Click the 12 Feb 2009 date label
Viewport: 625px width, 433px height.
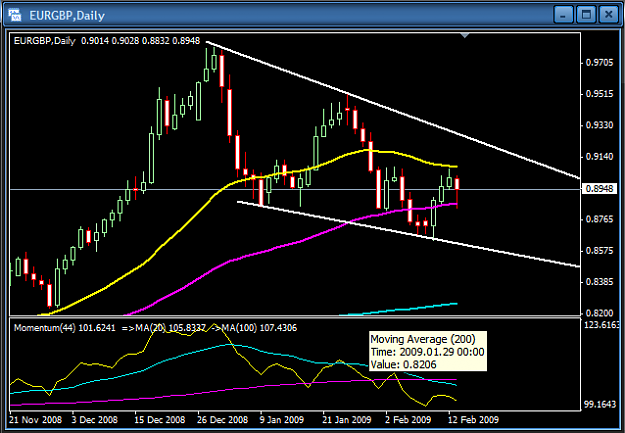(x=474, y=420)
